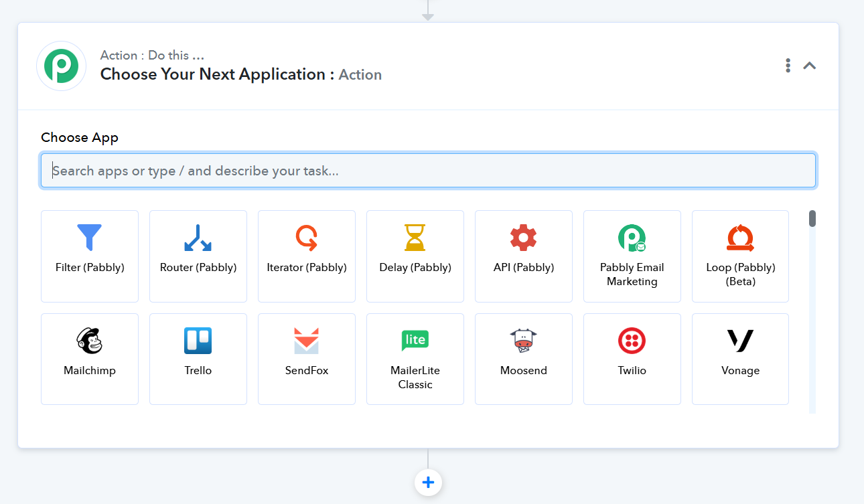This screenshot has width=864, height=504.
Task: Open the Twilio app tile
Action: pyautogui.click(x=632, y=359)
